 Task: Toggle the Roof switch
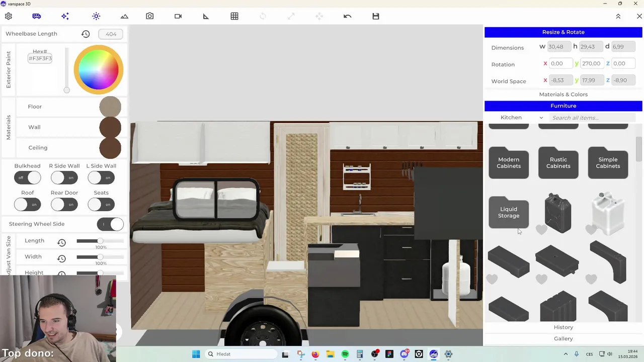pos(27,205)
